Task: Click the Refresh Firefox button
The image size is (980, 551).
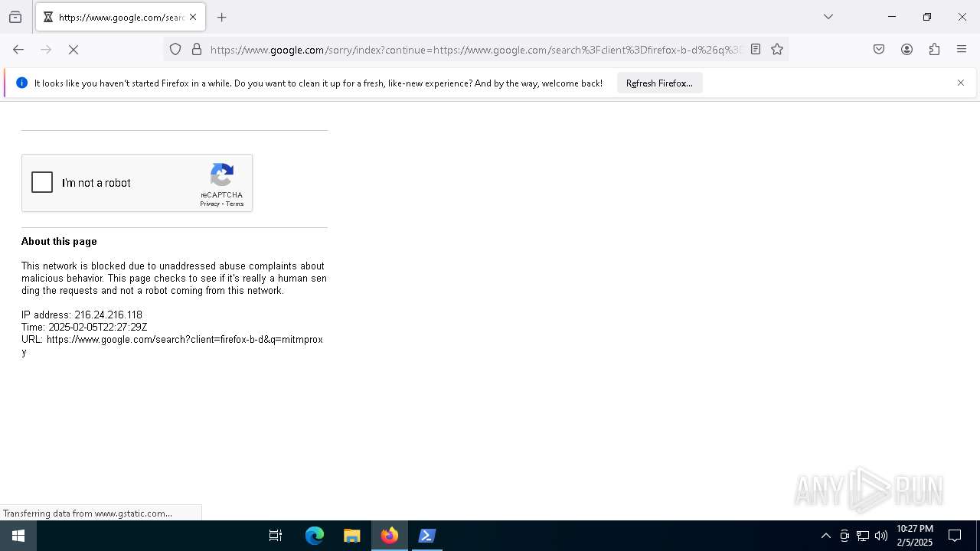Action: coord(659,83)
